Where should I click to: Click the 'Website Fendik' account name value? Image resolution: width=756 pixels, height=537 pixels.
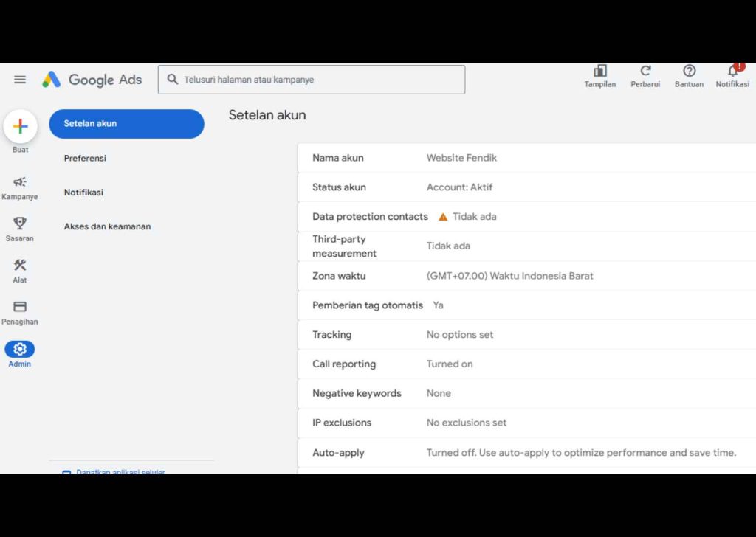[x=461, y=158]
